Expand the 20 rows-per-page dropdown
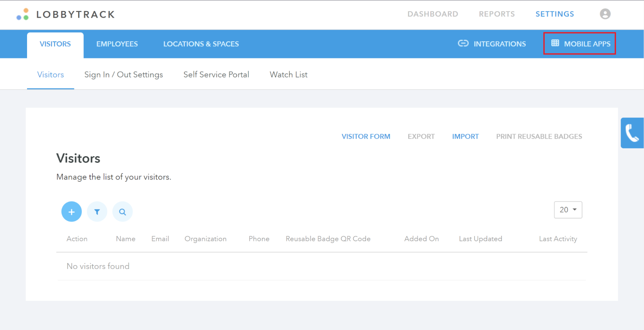The image size is (644, 330). [568, 210]
